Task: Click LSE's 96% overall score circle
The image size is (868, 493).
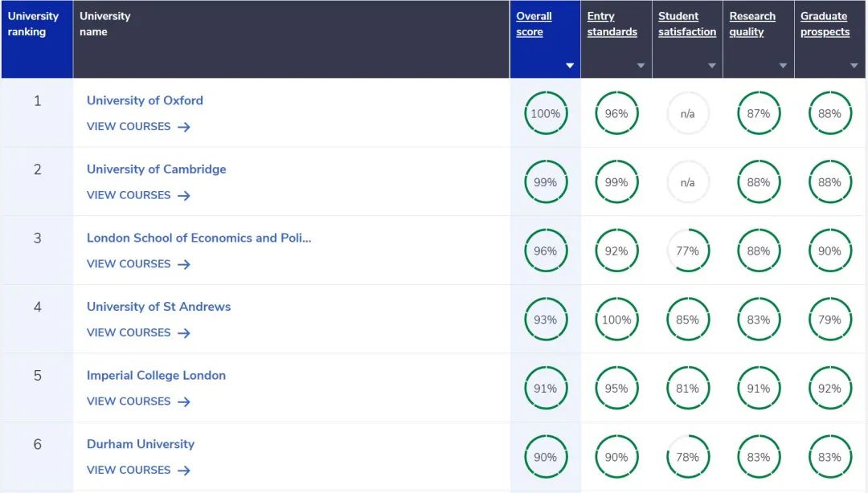Action: coord(546,251)
